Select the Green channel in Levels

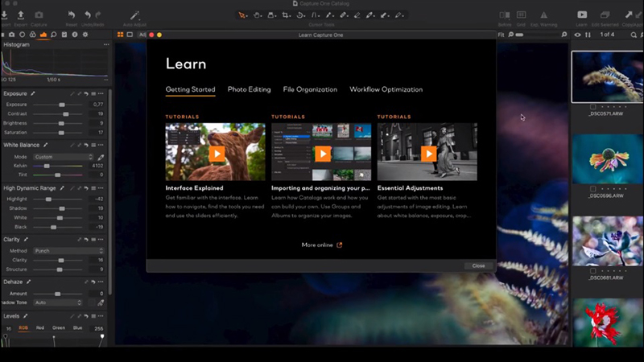(x=59, y=328)
